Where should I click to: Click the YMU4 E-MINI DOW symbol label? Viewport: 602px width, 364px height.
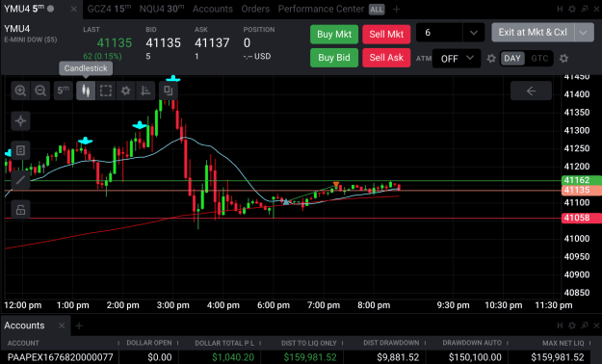tap(30, 34)
